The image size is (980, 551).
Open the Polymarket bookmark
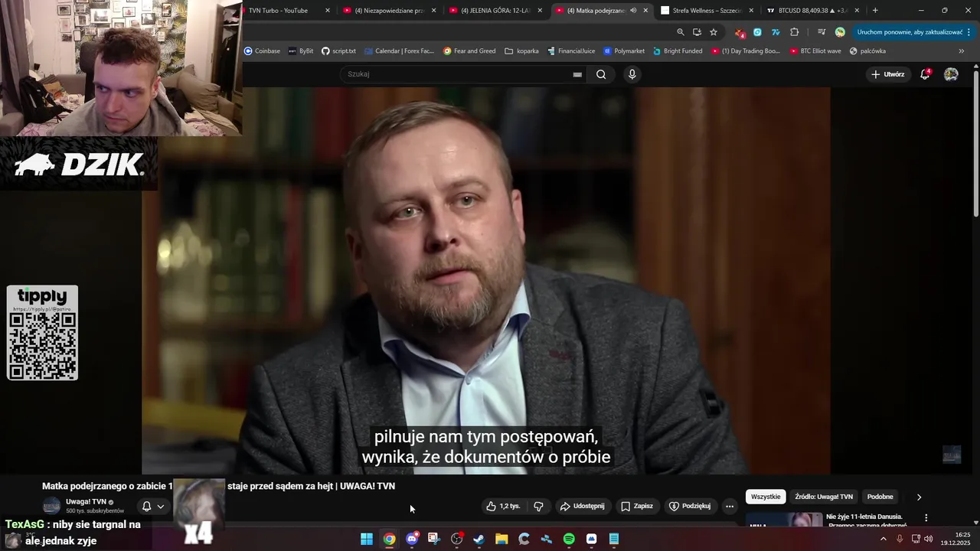click(624, 51)
